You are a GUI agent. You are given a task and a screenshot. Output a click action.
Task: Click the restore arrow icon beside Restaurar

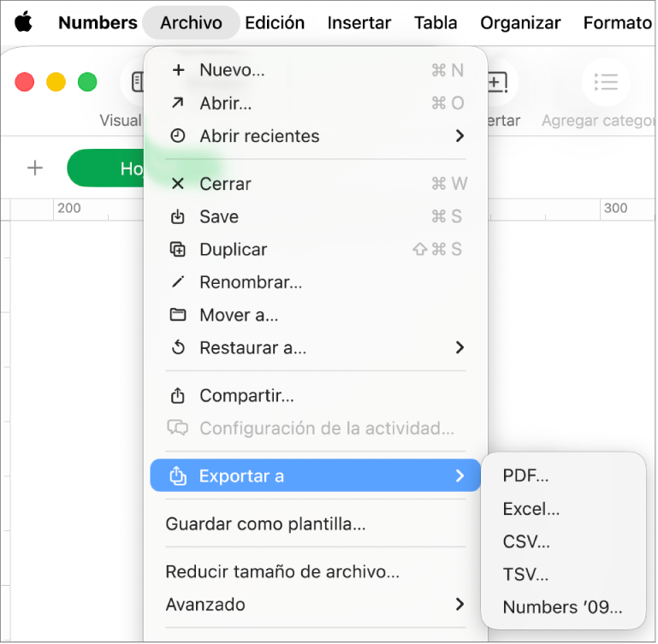click(178, 347)
